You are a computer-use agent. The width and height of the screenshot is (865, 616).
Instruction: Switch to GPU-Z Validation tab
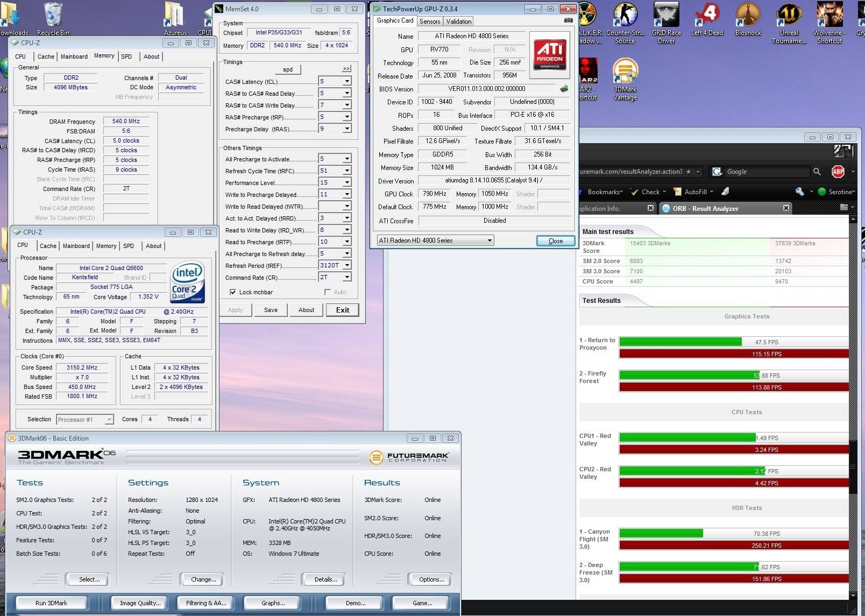[459, 22]
